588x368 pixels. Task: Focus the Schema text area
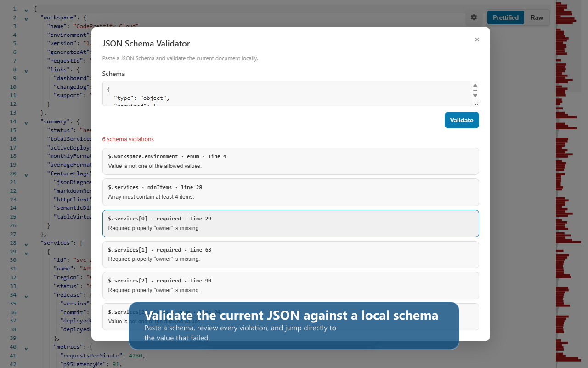click(x=290, y=94)
